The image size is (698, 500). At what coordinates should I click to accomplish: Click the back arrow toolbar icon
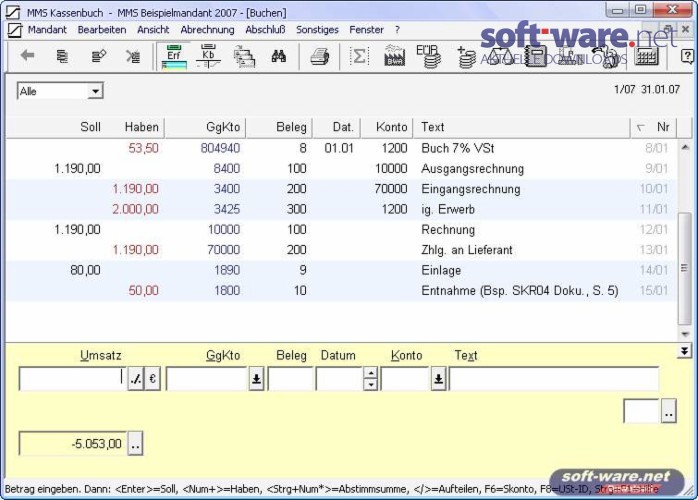pyautogui.click(x=28, y=56)
